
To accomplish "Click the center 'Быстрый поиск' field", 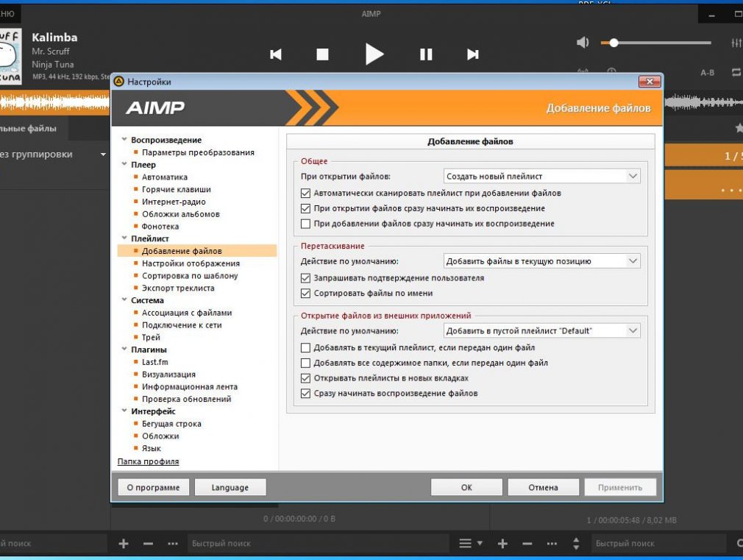I will pyautogui.click(x=318, y=543).
